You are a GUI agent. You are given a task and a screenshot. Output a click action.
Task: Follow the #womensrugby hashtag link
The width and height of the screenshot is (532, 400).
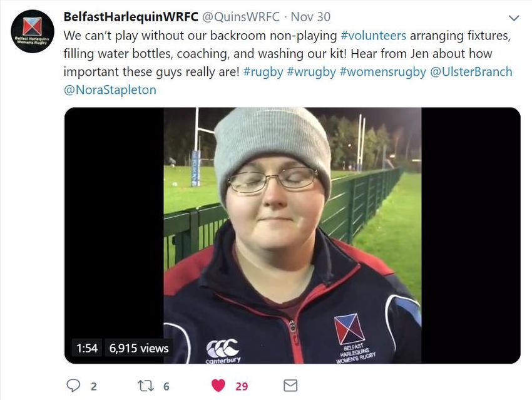[382, 72]
